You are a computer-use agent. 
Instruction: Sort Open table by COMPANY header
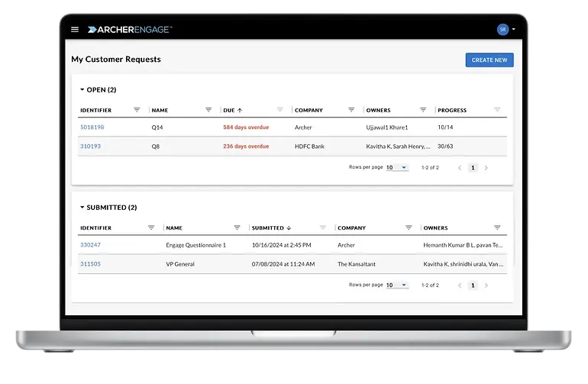[x=309, y=110]
